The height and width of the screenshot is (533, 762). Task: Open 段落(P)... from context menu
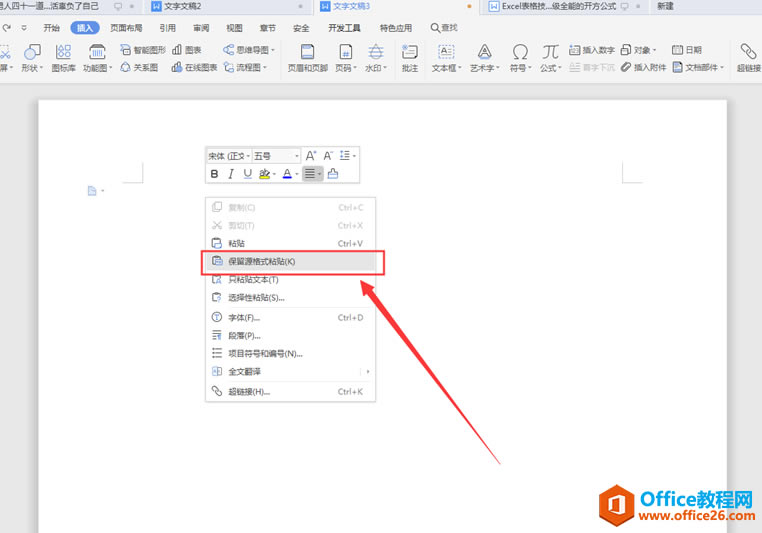coord(291,336)
